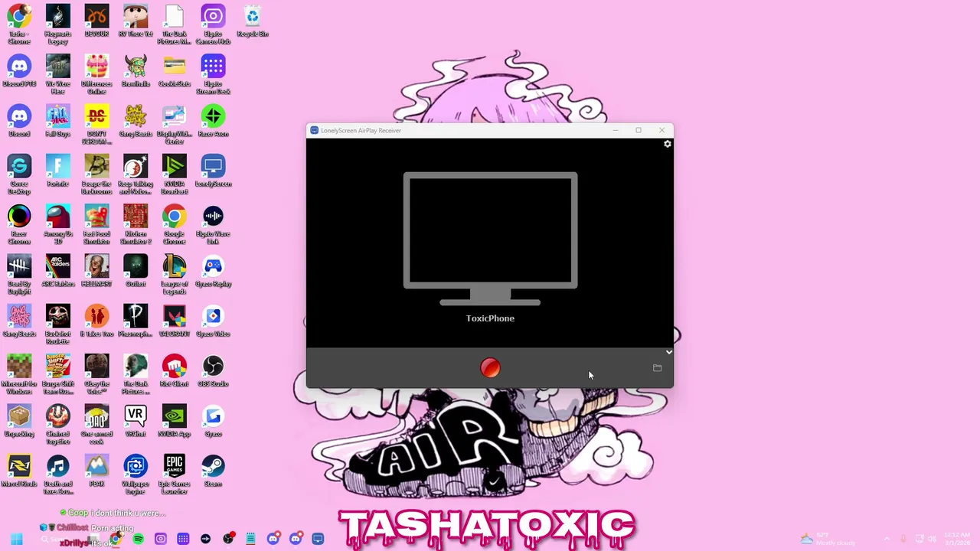This screenshot has height=551, width=980.
Task: Launch Fast Food Simulator shortcut
Action: [96, 223]
